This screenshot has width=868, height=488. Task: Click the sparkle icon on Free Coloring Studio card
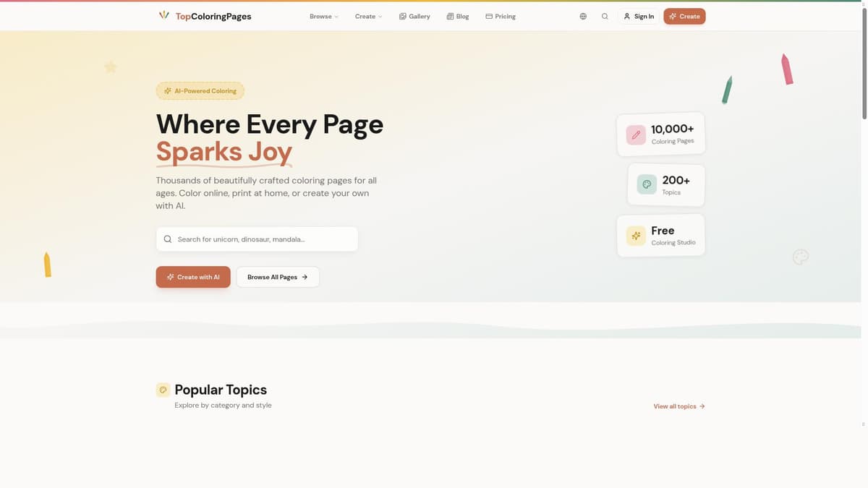[x=636, y=236]
